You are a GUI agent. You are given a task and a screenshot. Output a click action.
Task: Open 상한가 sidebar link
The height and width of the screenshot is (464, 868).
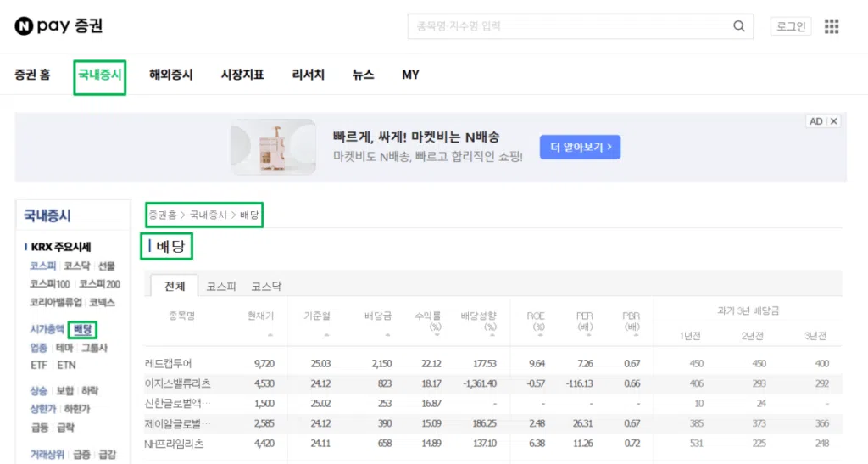pyautogui.click(x=43, y=409)
